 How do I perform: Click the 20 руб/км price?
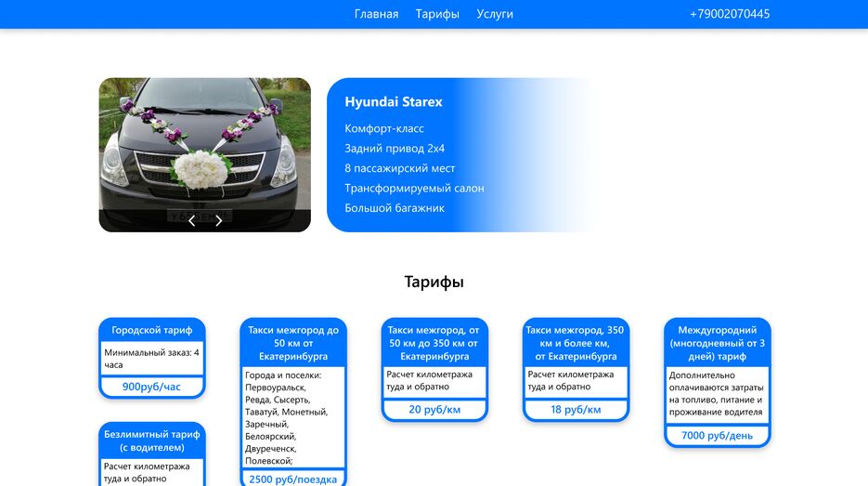point(434,410)
